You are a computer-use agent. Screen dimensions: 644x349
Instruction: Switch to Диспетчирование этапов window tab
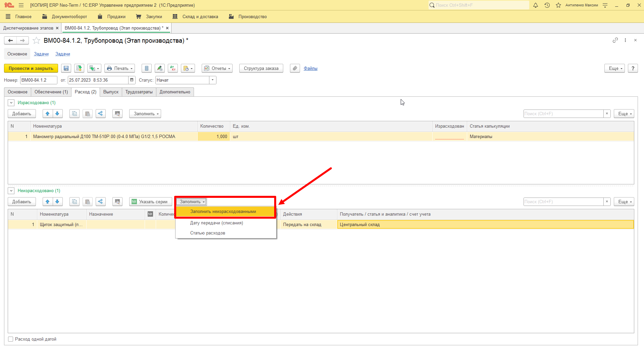pyautogui.click(x=28, y=28)
